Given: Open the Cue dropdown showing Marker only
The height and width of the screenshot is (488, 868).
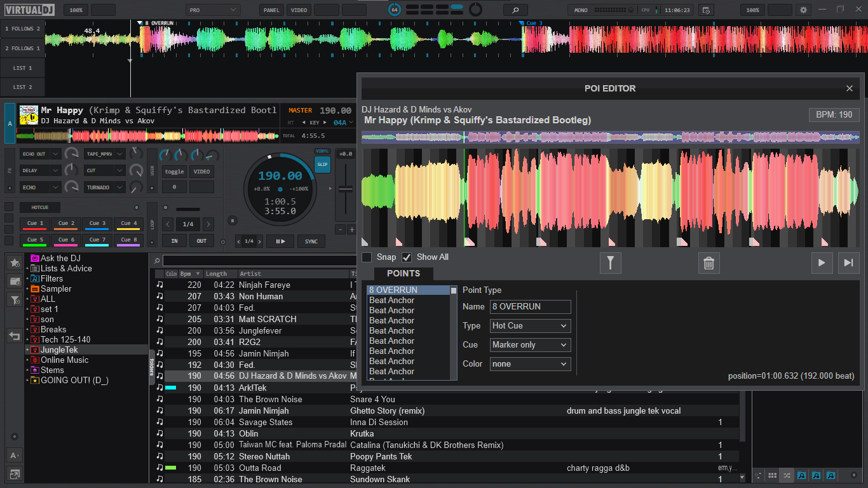Looking at the screenshot, I should 531,345.
